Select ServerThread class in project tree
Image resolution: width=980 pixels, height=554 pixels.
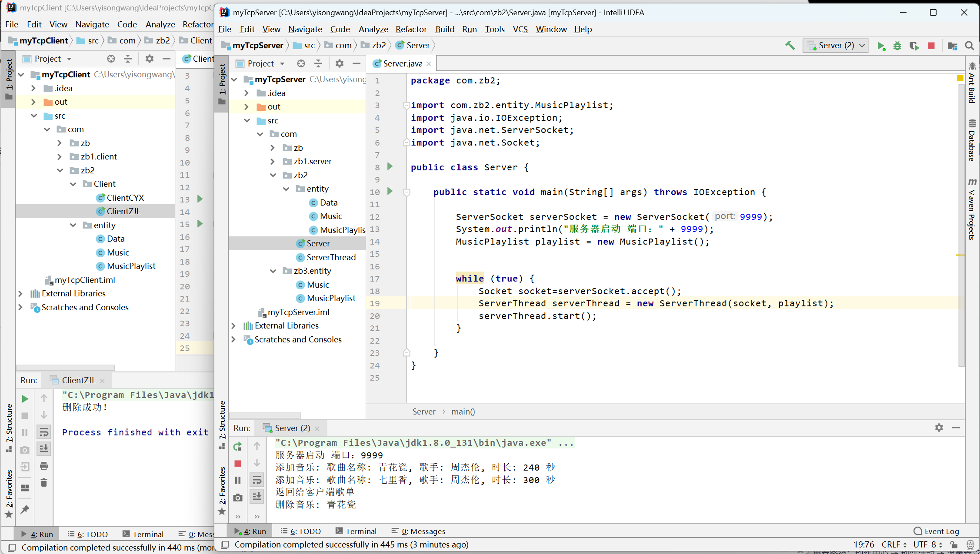click(331, 257)
